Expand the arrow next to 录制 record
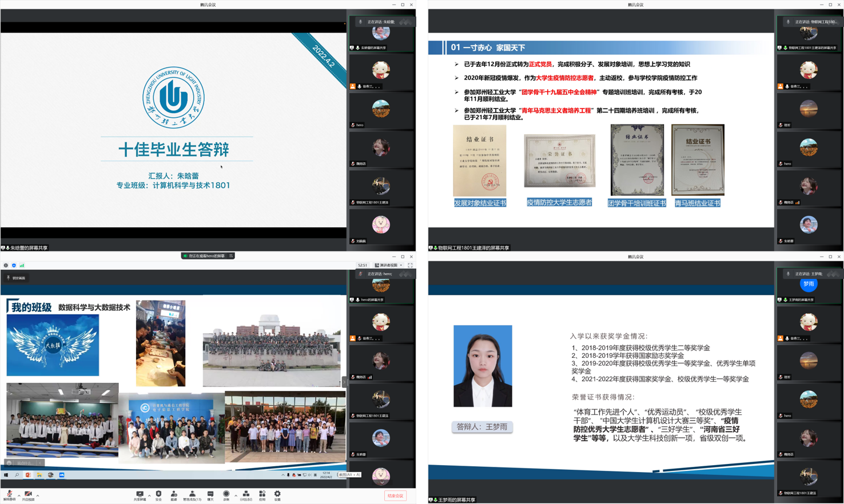 coord(236,495)
